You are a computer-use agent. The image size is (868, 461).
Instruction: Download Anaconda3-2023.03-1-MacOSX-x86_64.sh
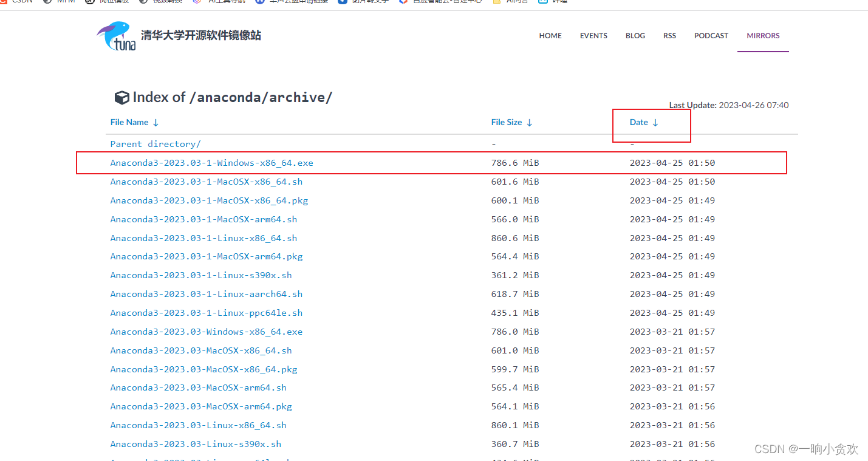[x=206, y=182]
